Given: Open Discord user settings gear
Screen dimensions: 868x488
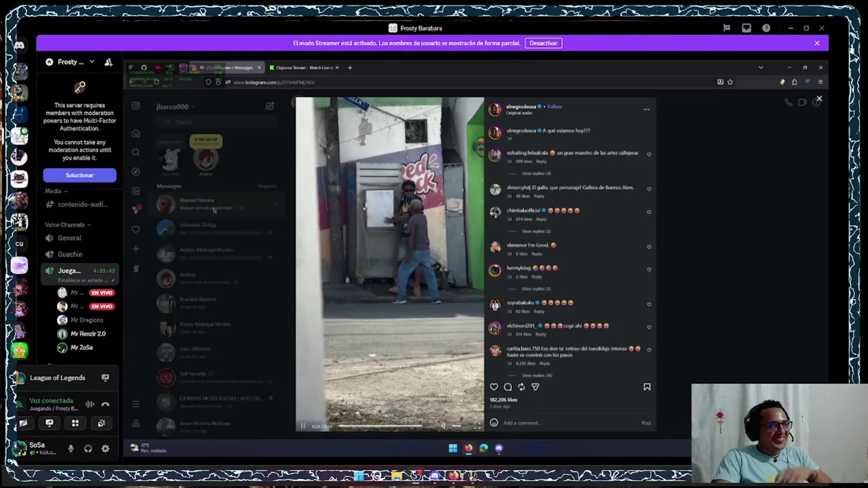Looking at the screenshot, I should [x=105, y=449].
